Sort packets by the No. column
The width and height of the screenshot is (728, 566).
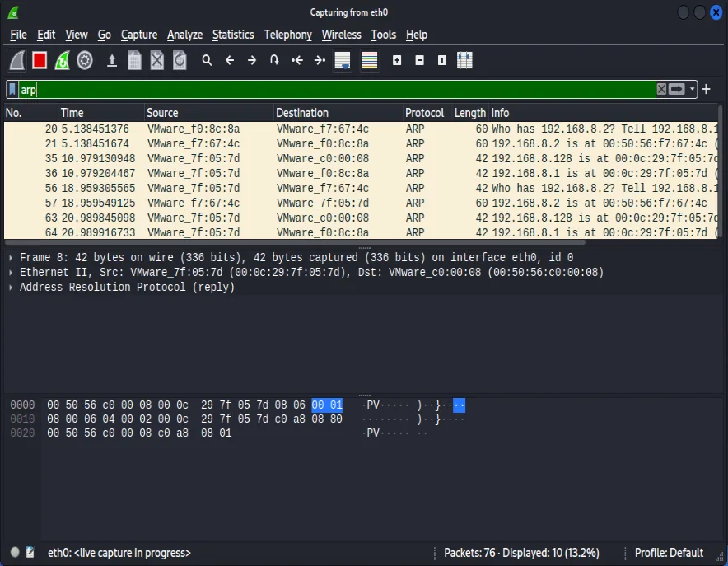[30, 113]
